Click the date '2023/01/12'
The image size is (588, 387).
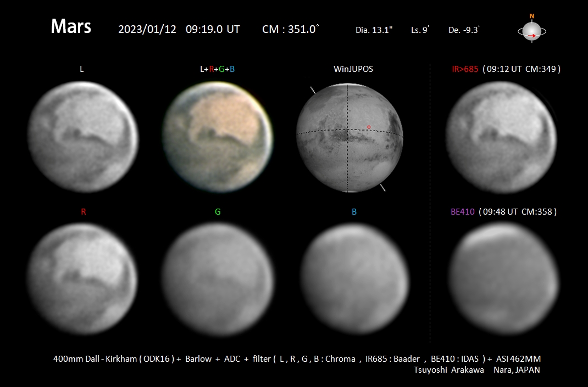pyautogui.click(x=147, y=29)
